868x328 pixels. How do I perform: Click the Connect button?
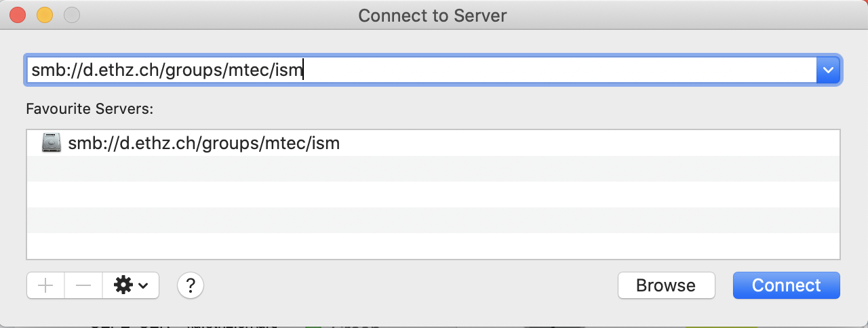786,285
